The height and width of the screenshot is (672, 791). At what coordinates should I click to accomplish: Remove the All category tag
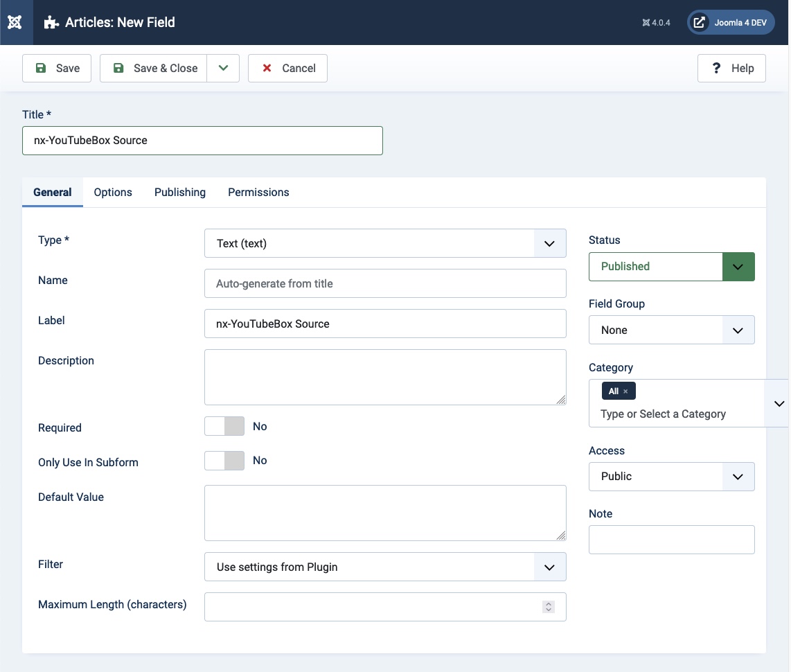625,391
